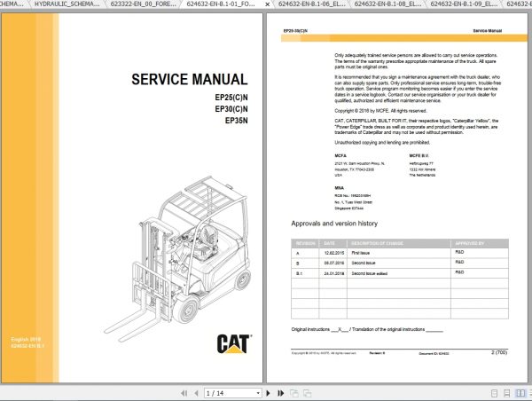Click the EP25(C)N model text
This screenshot has width=532, height=401.
coord(231,98)
